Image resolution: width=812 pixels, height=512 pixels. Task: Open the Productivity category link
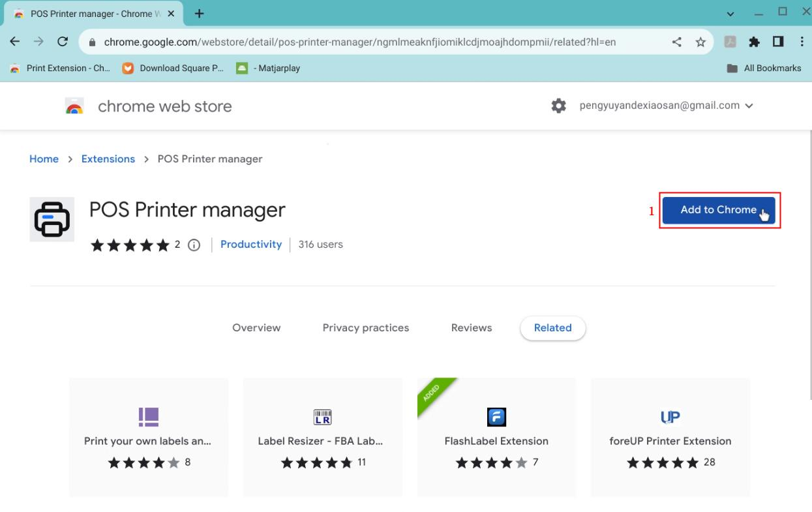point(251,245)
